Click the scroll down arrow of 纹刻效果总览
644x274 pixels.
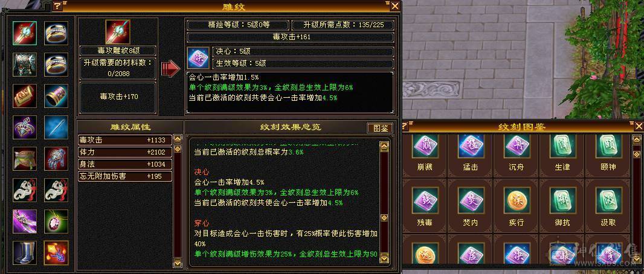384,257
